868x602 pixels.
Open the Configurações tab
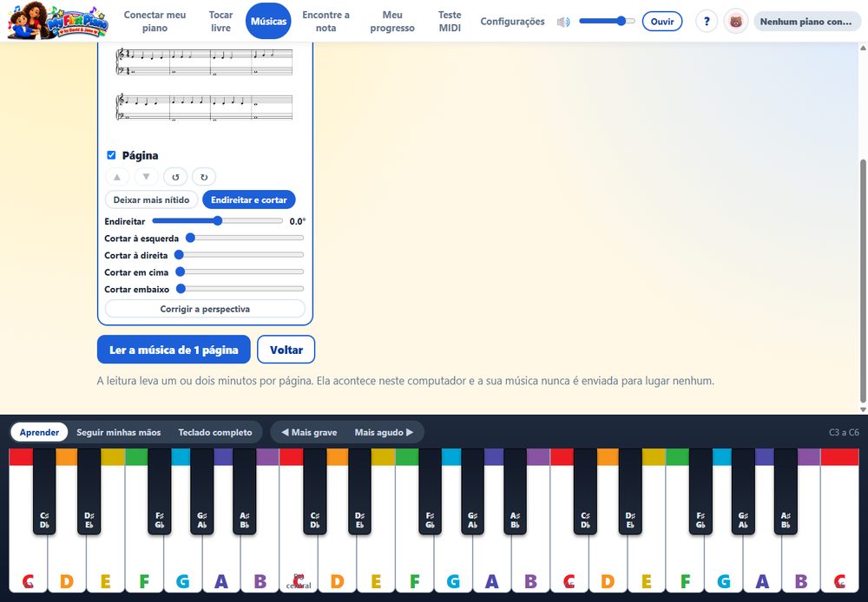coord(512,22)
